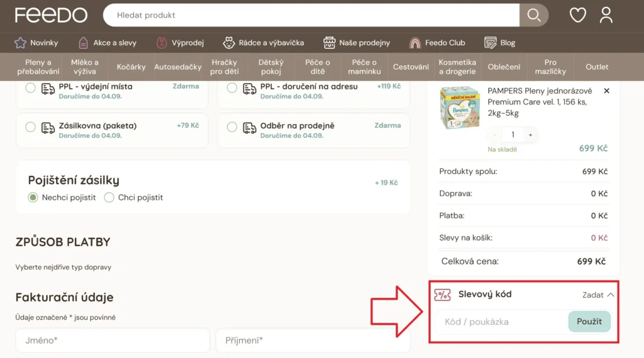644x358 pixels.
Task: Open the user account icon
Action: pos(606,15)
